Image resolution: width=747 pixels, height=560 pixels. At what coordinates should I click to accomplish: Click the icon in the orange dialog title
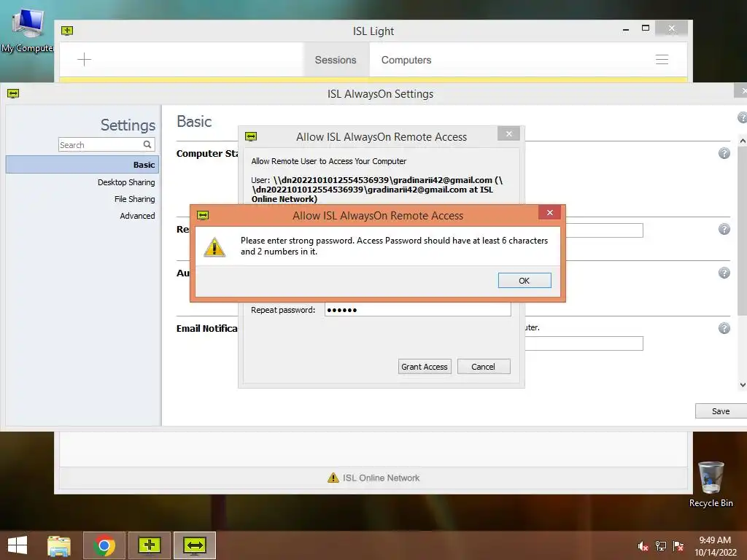point(203,215)
